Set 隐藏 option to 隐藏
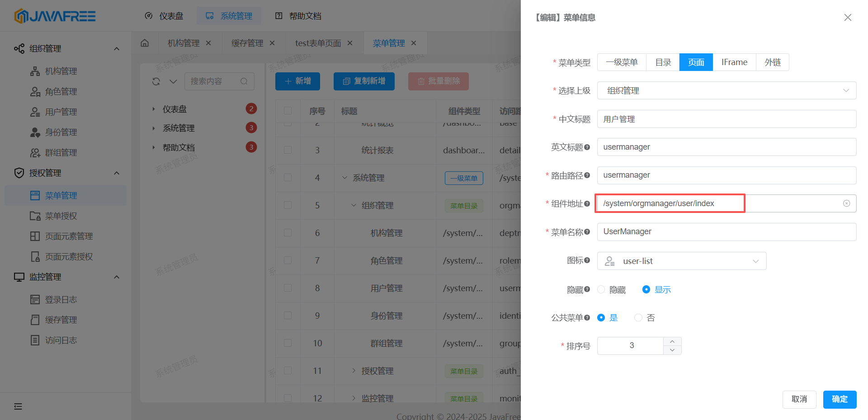Image resolution: width=868 pixels, height=420 pixels. pos(601,289)
